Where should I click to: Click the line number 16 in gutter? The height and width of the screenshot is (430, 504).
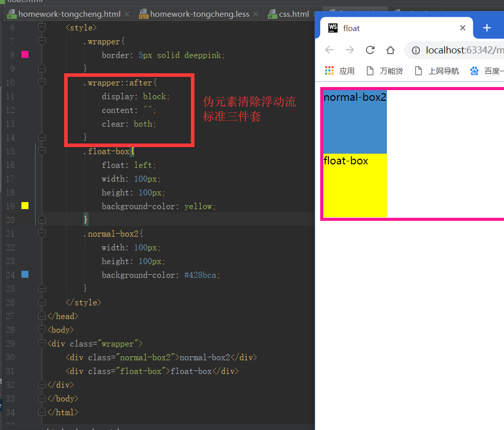click(10, 165)
